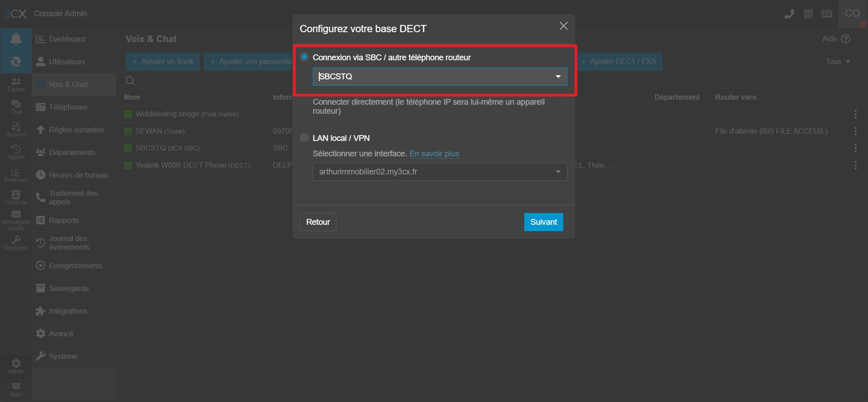The width and height of the screenshot is (868, 402).
Task: Click the Ajouter une passerelle button
Action: [x=249, y=61]
